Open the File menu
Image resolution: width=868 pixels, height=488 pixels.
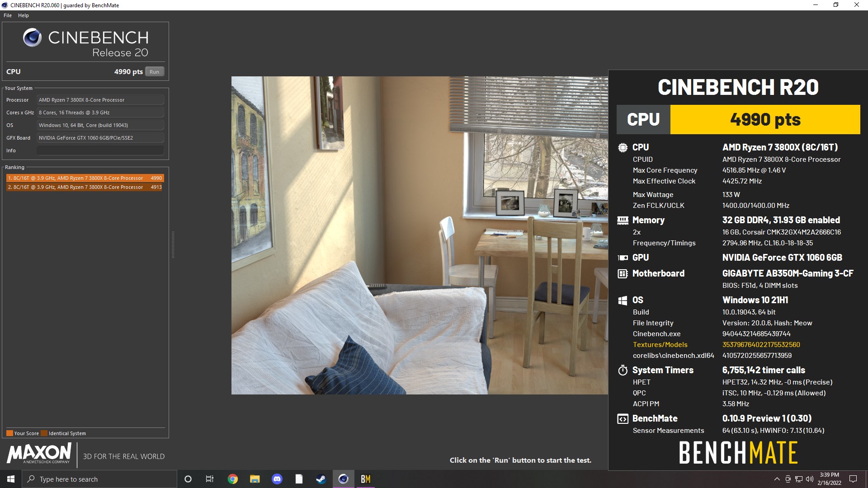tap(8, 15)
